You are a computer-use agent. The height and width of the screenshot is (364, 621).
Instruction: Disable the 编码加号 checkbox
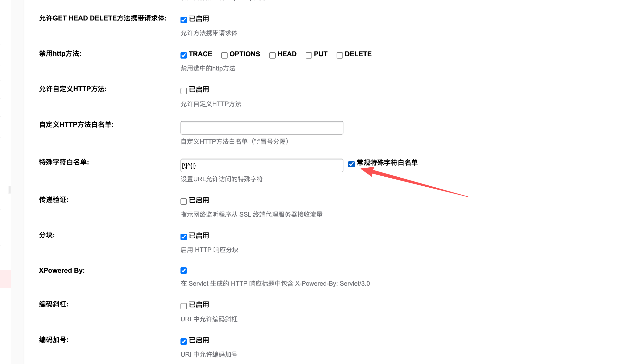point(184,342)
